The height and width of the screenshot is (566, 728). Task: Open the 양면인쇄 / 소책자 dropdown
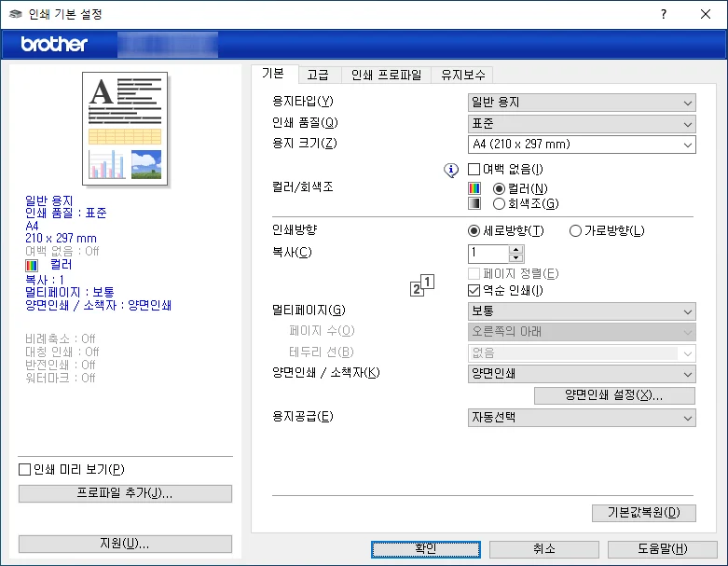coord(582,374)
